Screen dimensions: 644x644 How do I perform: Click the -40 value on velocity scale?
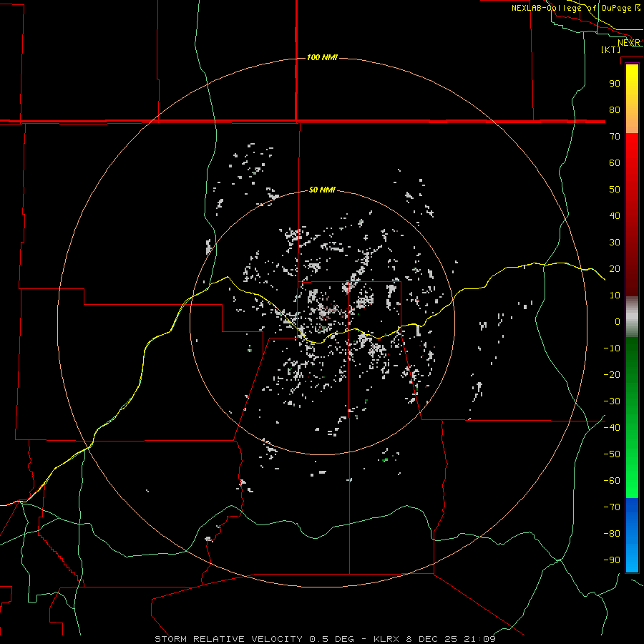tap(612, 428)
